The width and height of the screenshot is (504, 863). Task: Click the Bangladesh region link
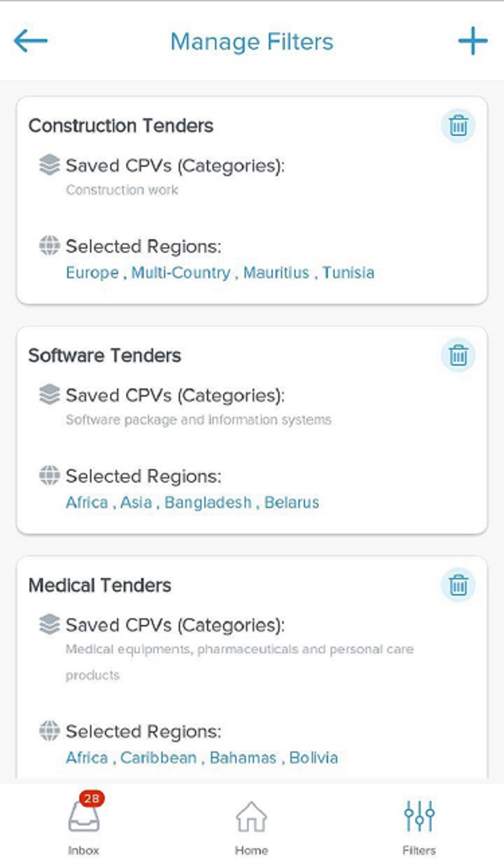click(208, 503)
